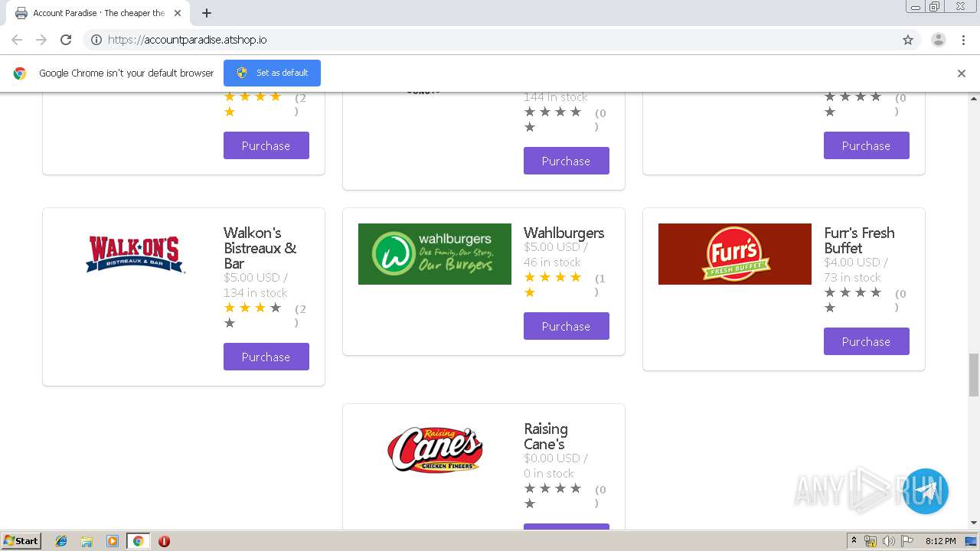
Task: Open the Raising Cane's product title
Action: click(546, 436)
